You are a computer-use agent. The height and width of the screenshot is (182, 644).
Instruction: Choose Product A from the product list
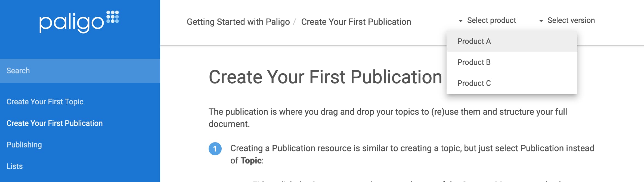pyautogui.click(x=474, y=41)
